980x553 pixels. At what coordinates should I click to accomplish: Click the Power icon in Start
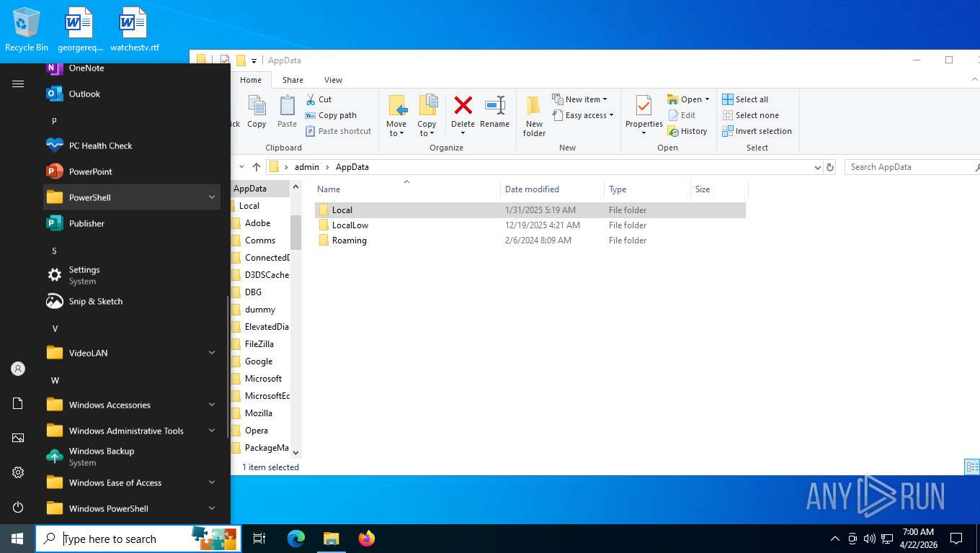coord(18,507)
